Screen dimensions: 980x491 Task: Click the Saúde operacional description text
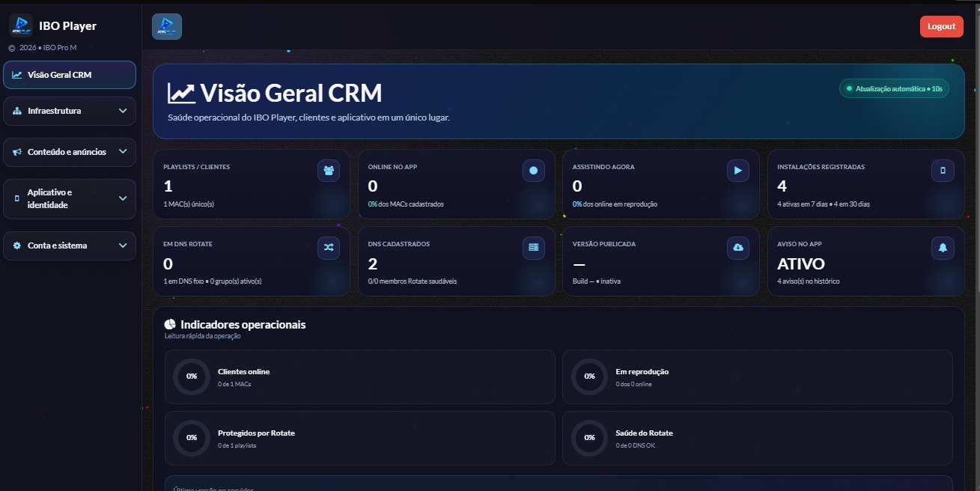pyautogui.click(x=308, y=118)
